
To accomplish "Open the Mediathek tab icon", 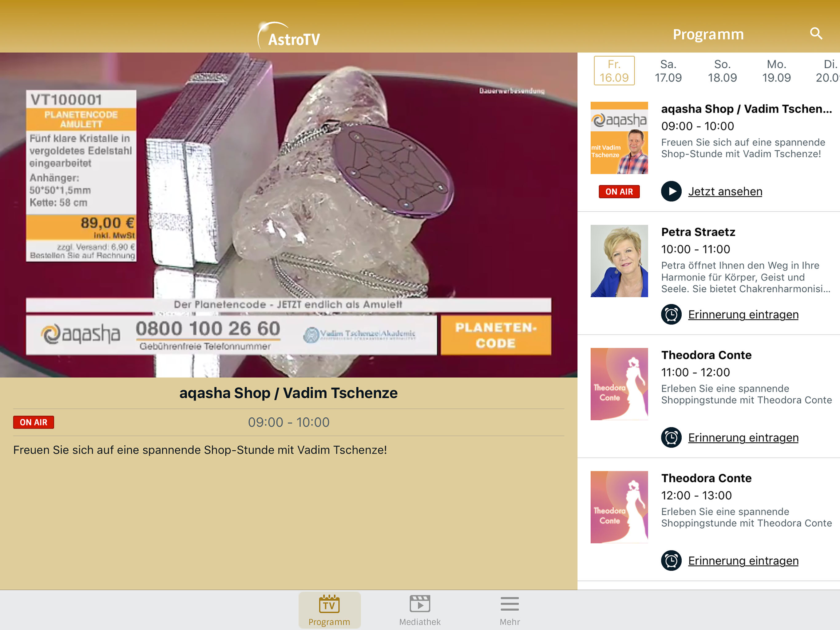I will tap(420, 604).
